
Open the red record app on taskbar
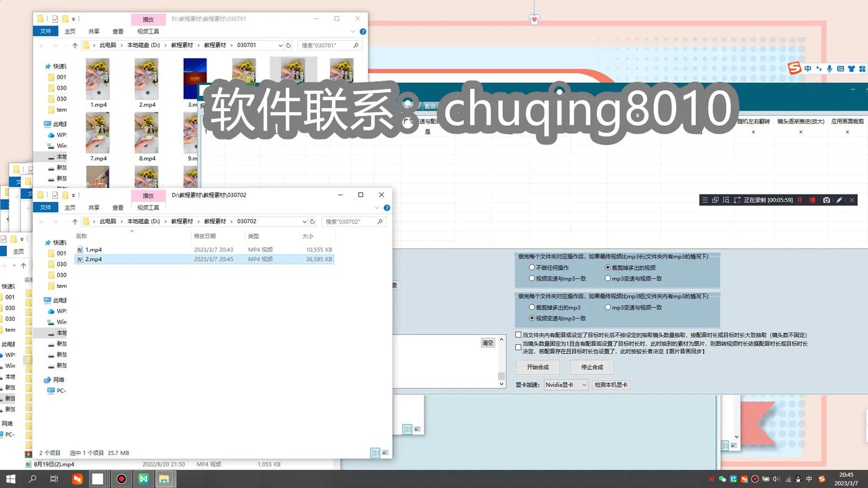(x=121, y=479)
